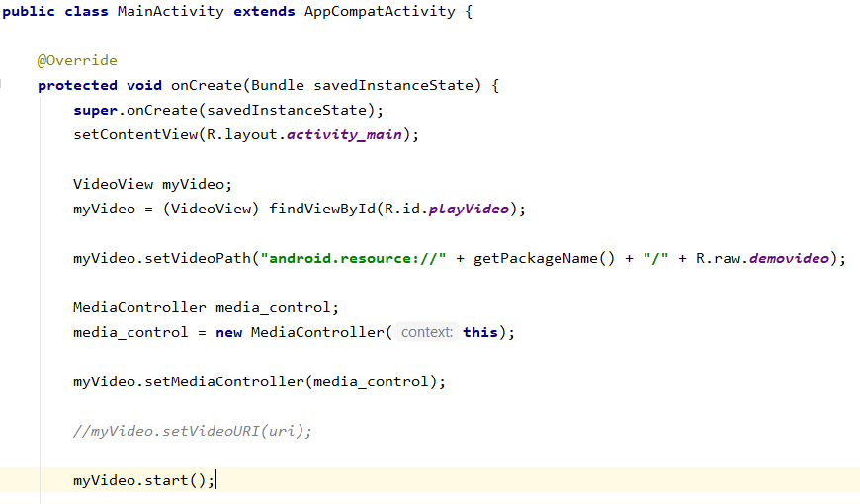Click setContentView method call
860x504 pixels.
pyautogui.click(x=134, y=135)
